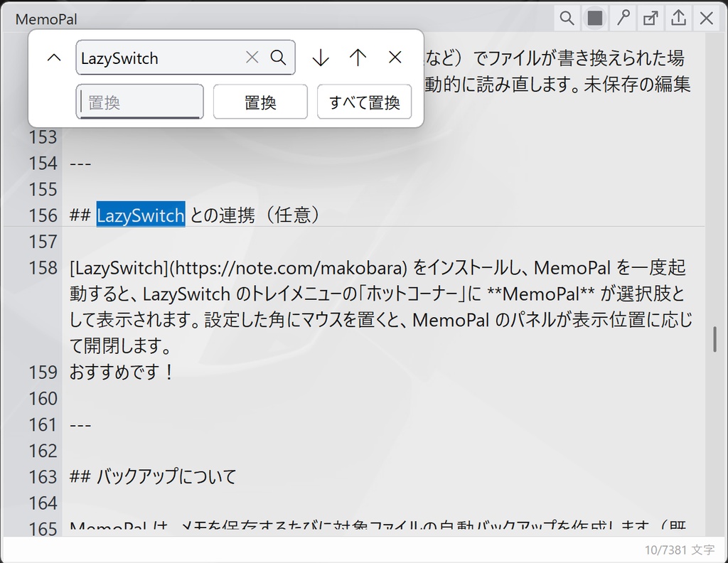Viewport: 728px width, 563px height.
Task: Close the MemoPal panel
Action: click(x=706, y=18)
